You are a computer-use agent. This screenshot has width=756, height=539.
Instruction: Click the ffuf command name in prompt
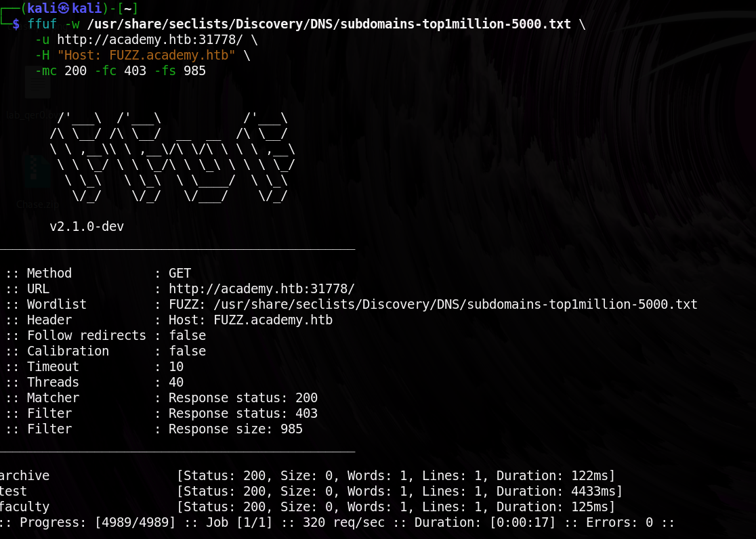(x=42, y=24)
